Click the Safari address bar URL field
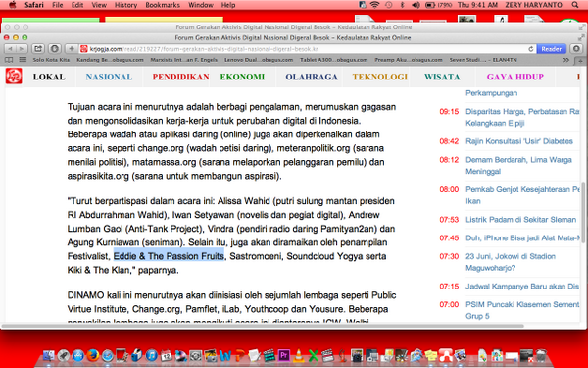This screenshot has height=368, width=588. point(308,49)
